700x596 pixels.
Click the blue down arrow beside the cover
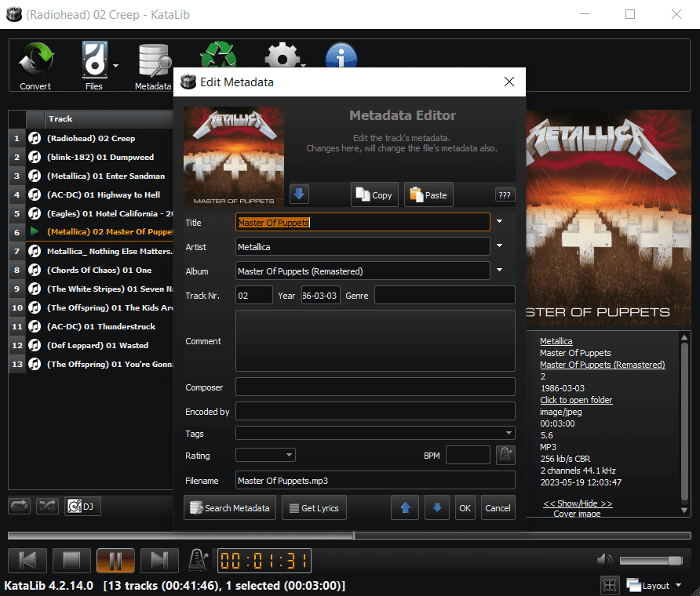(x=299, y=194)
